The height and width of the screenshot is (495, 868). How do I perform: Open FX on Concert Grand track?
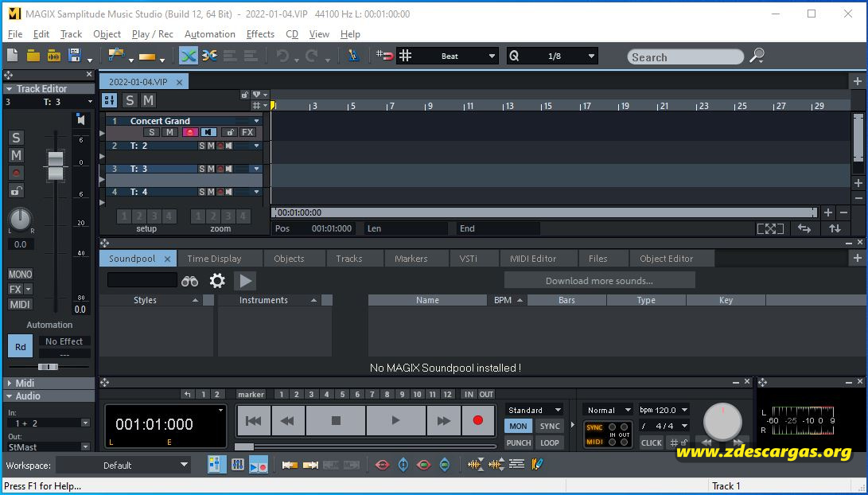247,132
